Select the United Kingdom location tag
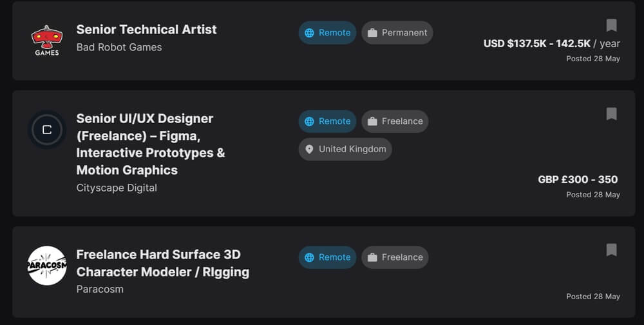Screen dimensions: 644x325 [x=345, y=150]
